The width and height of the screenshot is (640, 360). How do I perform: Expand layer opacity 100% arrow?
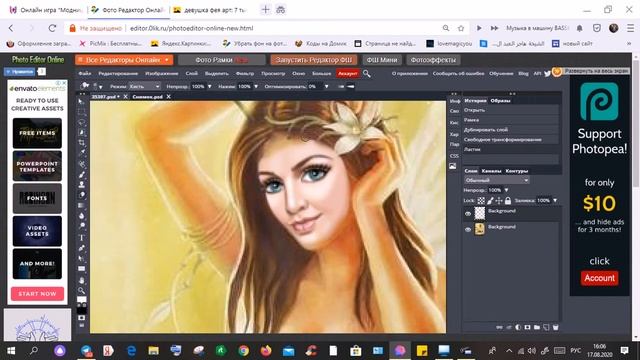507,190
